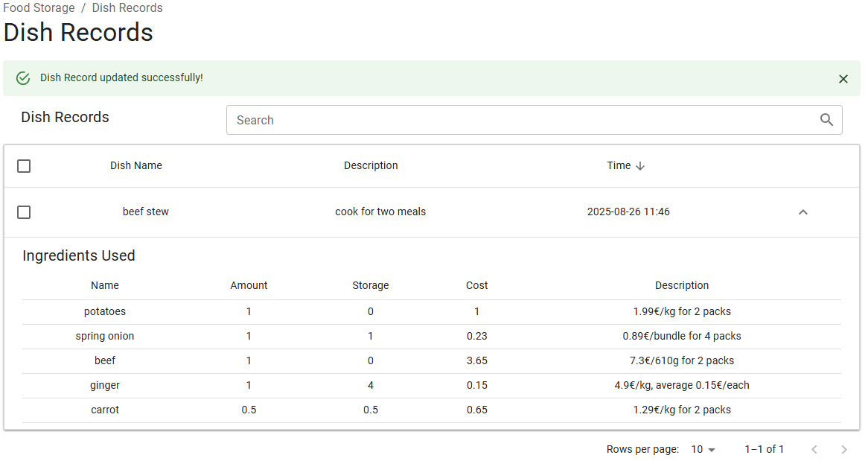Viewport: 868px width, 461px height.
Task: Click the green success checkmark icon
Action: click(x=23, y=78)
